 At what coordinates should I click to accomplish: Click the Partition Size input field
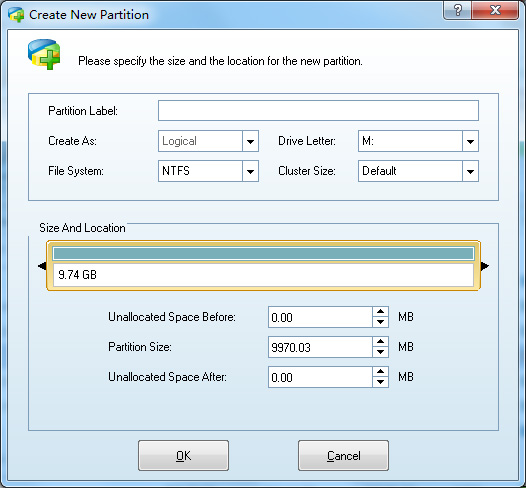pyautogui.click(x=320, y=347)
